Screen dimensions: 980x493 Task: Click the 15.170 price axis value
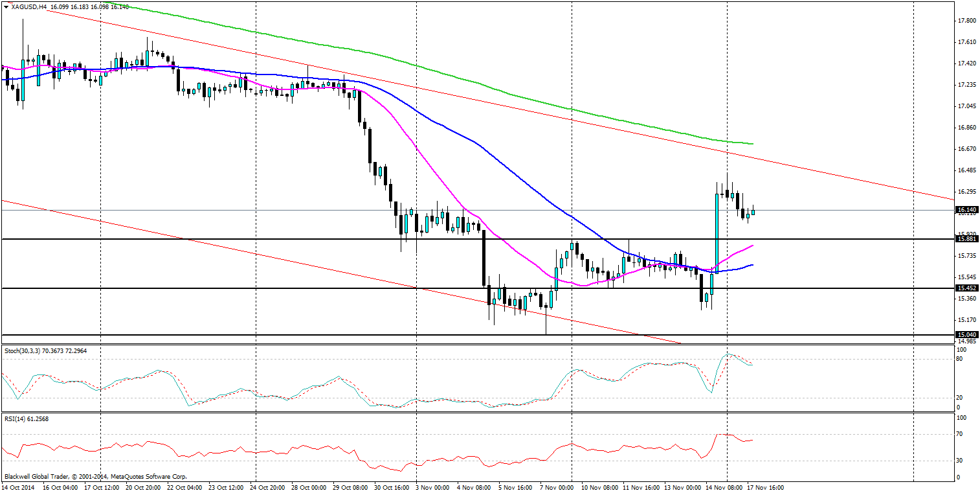pos(966,320)
